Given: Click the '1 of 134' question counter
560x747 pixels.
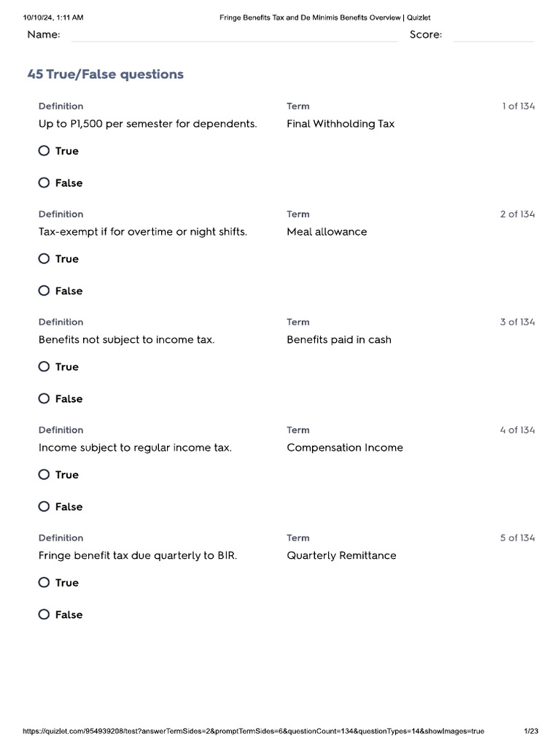Looking at the screenshot, I should pyautogui.click(x=518, y=107).
